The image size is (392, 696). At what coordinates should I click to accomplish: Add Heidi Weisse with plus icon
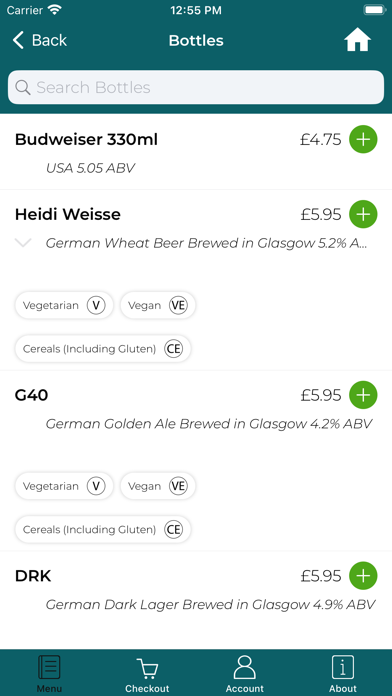tap(363, 214)
